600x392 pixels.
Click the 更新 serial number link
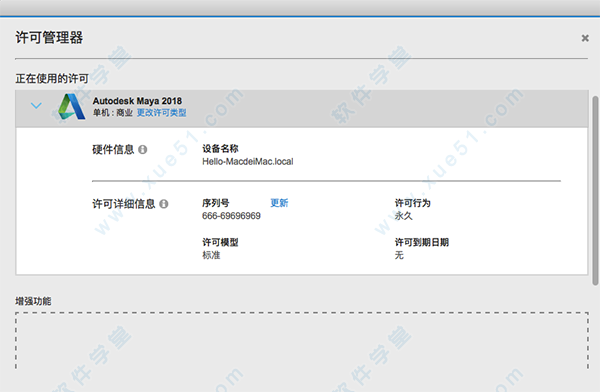coord(279,203)
